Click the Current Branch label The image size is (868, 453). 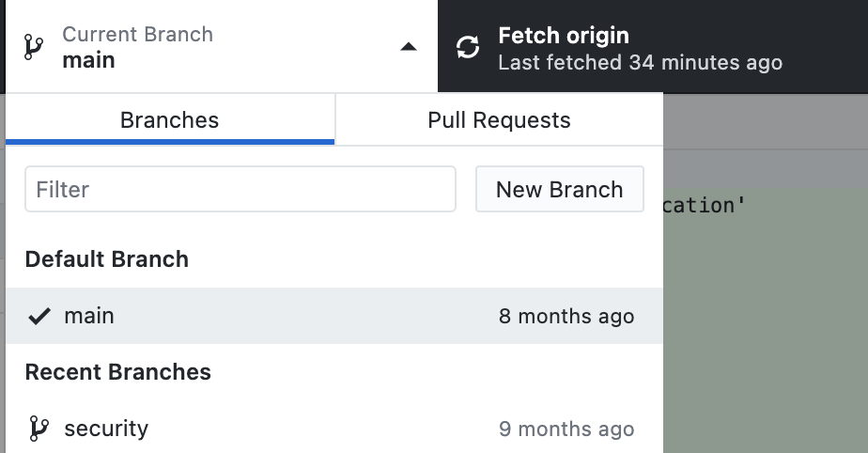(137, 35)
